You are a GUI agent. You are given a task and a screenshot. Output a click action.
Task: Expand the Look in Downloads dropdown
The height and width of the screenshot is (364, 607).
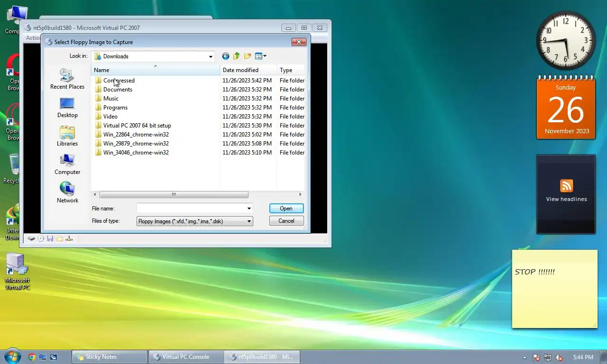211,57
